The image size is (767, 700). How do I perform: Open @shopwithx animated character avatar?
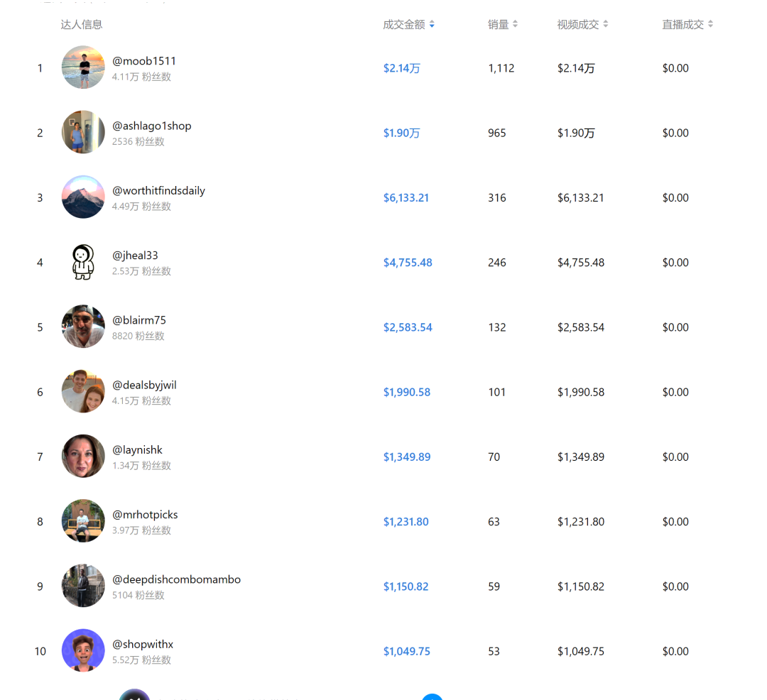tap(83, 650)
